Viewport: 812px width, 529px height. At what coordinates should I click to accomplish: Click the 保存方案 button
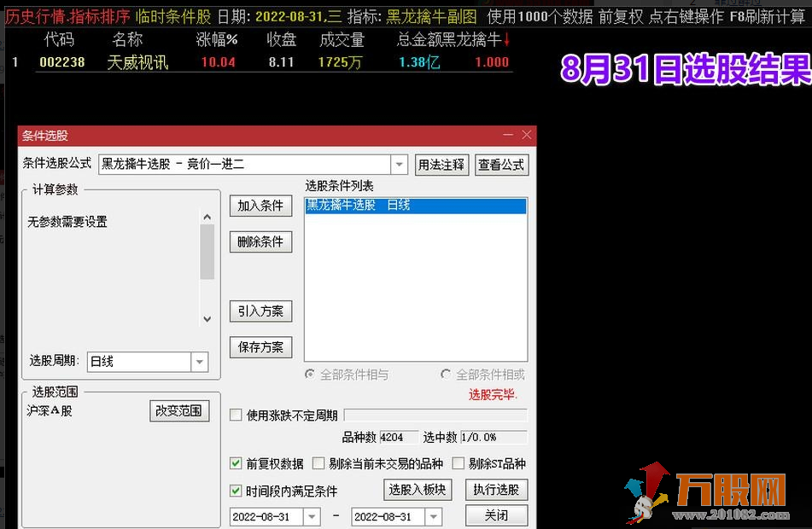point(260,346)
